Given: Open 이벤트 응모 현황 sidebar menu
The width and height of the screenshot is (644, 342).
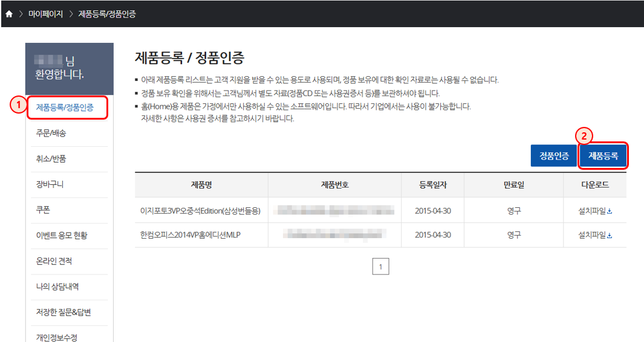Looking at the screenshot, I should (62, 235).
